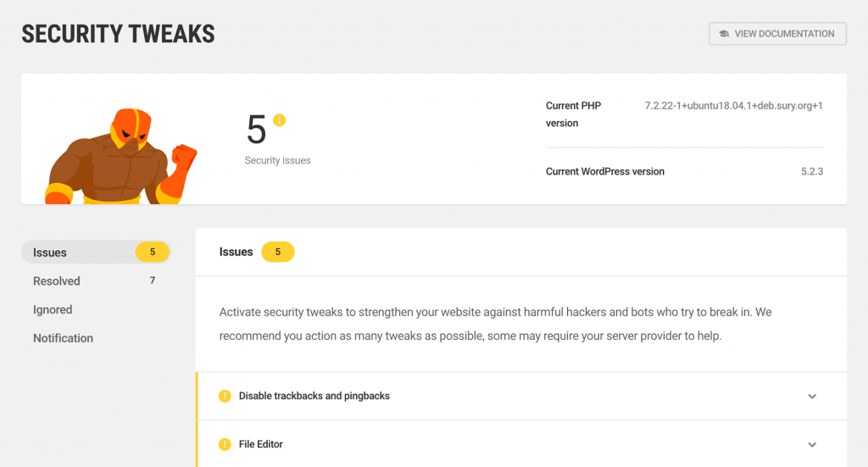The height and width of the screenshot is (467, 868).
Task: Click the yellow badge beside the Issues heading
Action: pos(277,252)
